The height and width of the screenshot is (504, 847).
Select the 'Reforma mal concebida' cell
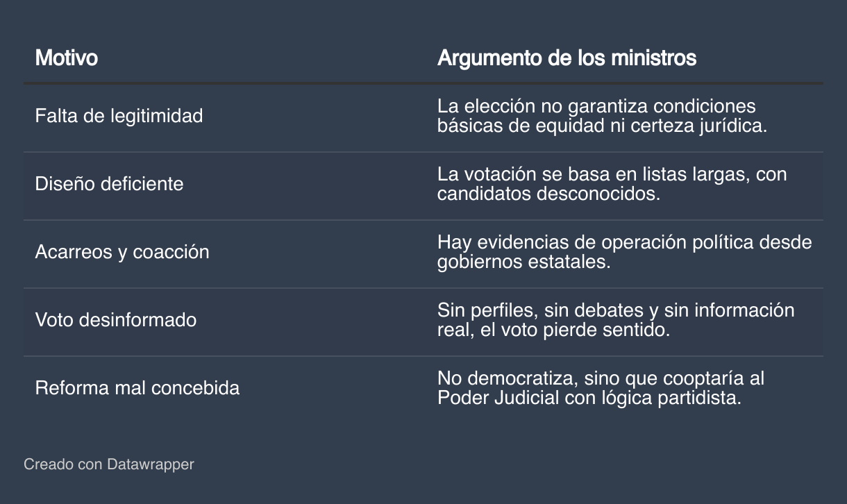pos(137,388)
